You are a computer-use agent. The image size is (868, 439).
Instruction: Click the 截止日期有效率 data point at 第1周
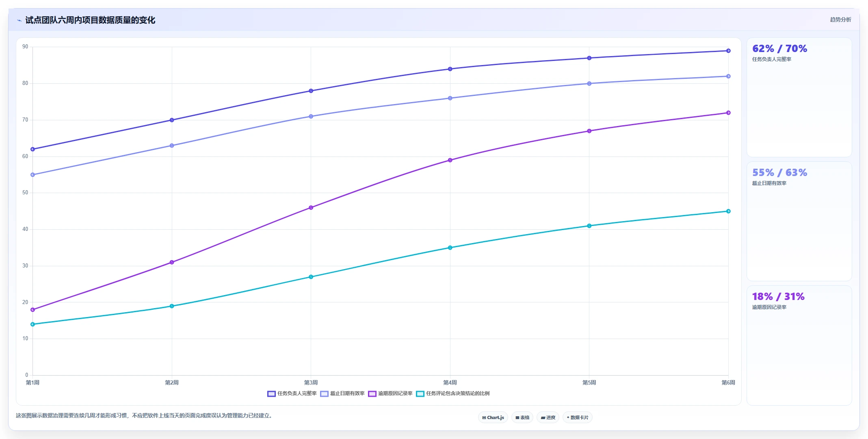tap(32, 175)
